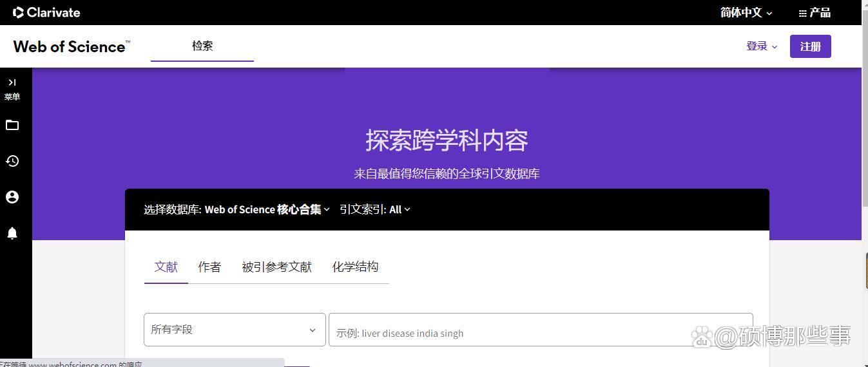Open the folder icon in sidebar
The height and width of the screenshot is (367, 868).
tap(12, 125)
